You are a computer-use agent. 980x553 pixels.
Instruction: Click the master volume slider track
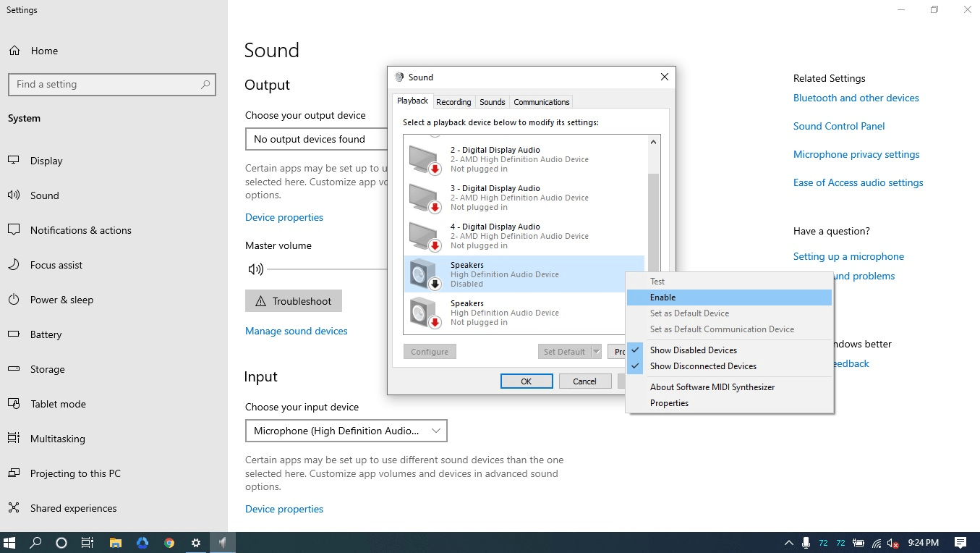point(325,269)
